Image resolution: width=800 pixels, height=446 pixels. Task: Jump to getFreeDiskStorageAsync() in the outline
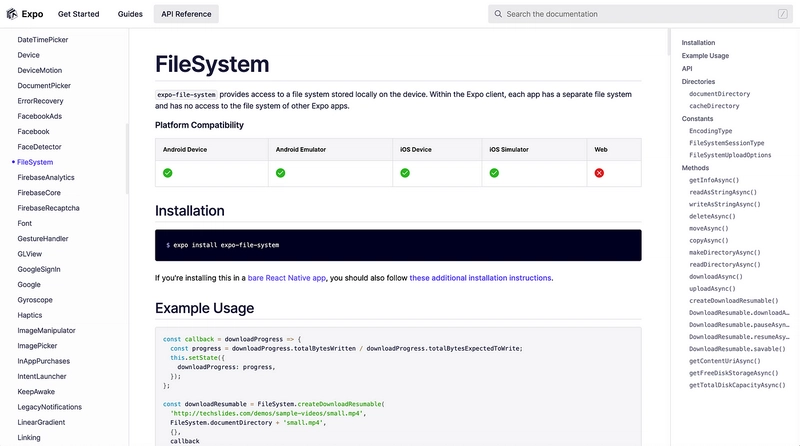[x=734, y=373]
